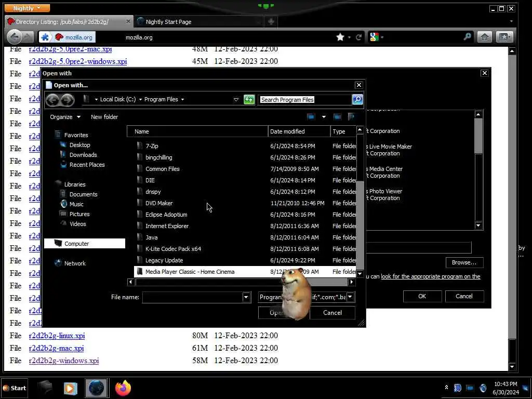Click the file dialog forward button

[x=68, y=100]
